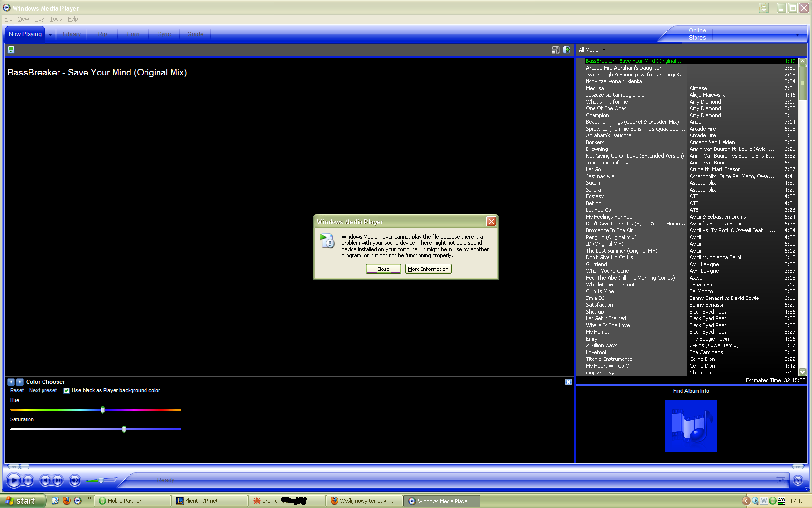This screenshot has height=508, width=812.
Task: Click the Next track button
Action: (58, 480)
